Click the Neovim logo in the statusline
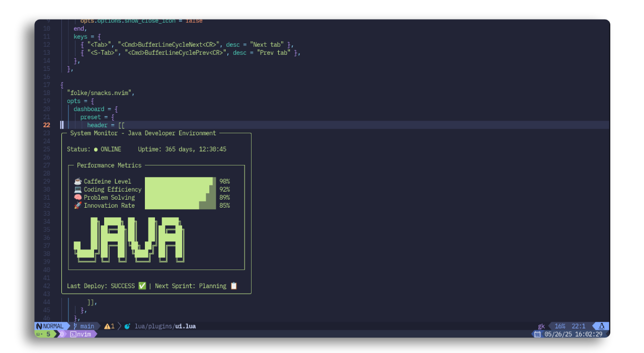Viewport: 644px width, 353px height. 39,326
